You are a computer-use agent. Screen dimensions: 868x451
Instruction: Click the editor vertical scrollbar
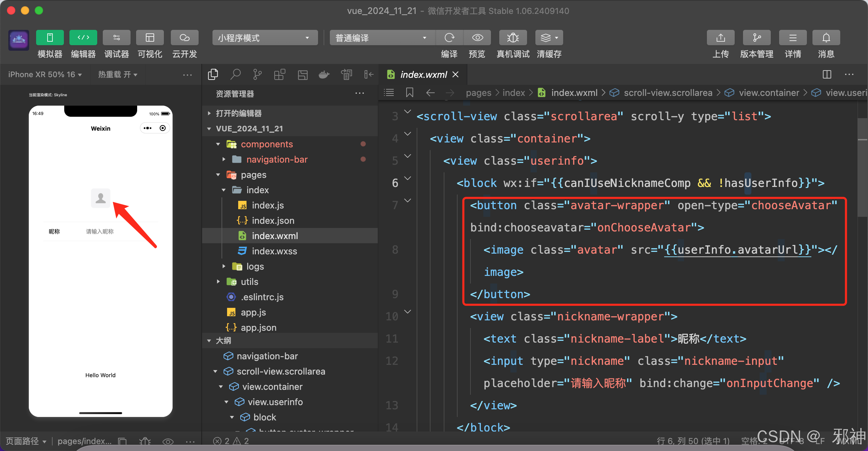862,167
